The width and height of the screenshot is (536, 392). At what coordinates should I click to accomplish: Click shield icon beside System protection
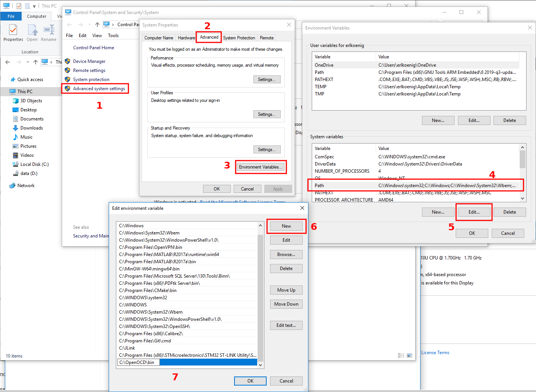coord(67,80)
